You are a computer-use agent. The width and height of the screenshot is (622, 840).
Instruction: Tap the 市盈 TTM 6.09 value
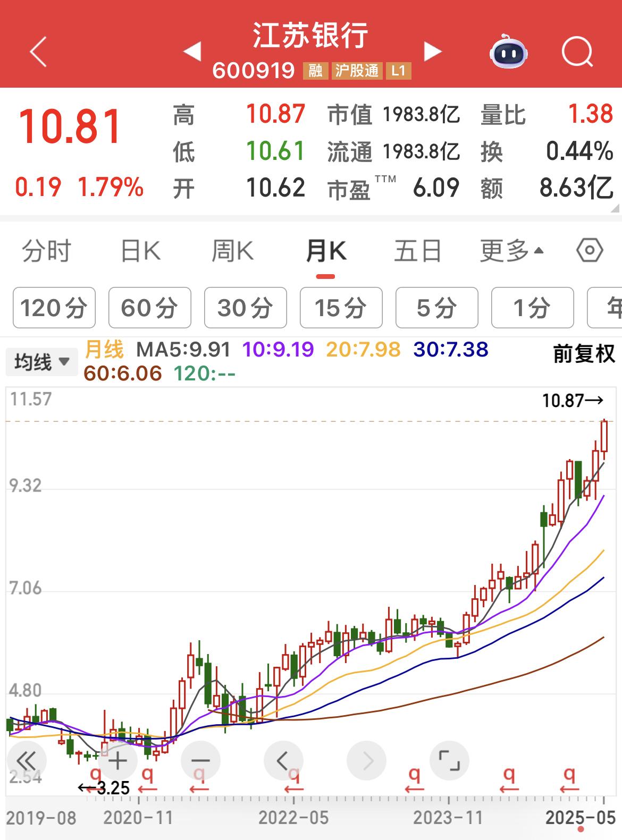436,188
